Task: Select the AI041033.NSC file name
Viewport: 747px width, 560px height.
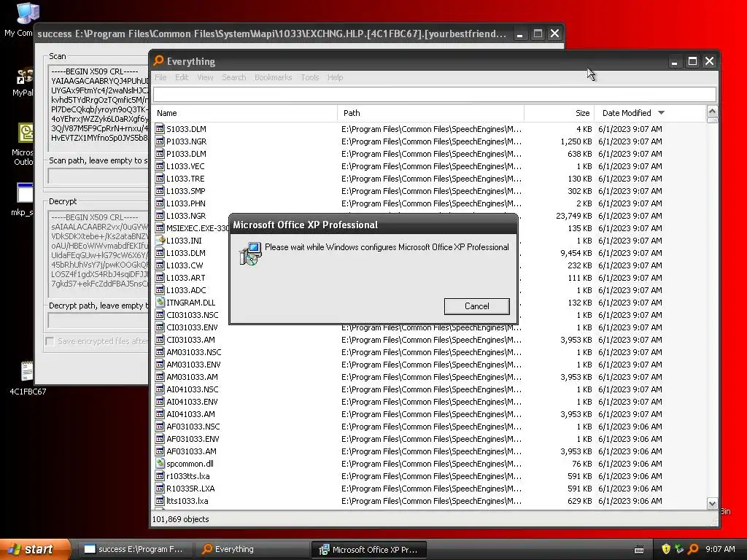Action: [193, 389]
